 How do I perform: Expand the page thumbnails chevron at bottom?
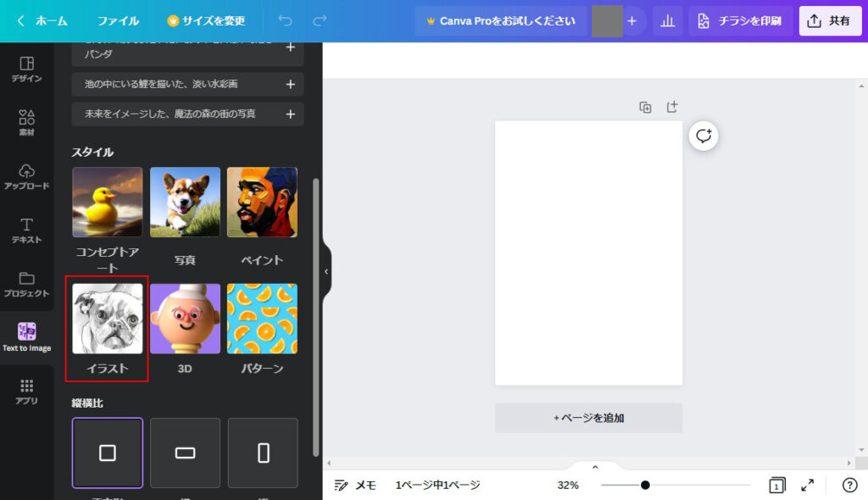click(x=595, y=467)
